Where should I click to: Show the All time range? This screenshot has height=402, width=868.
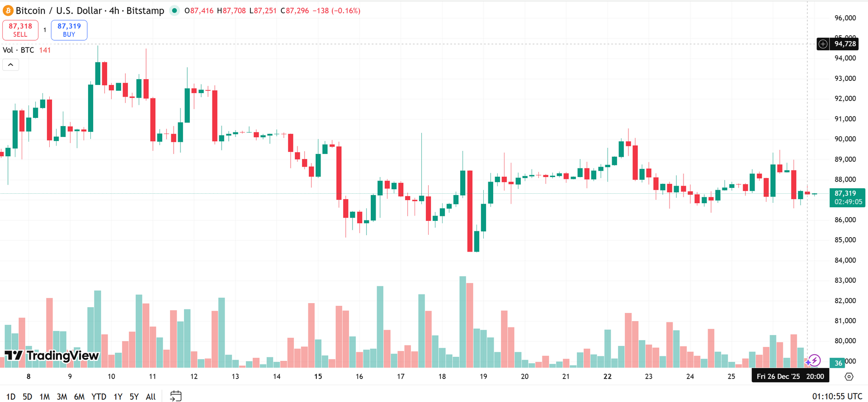coord(151,397)
